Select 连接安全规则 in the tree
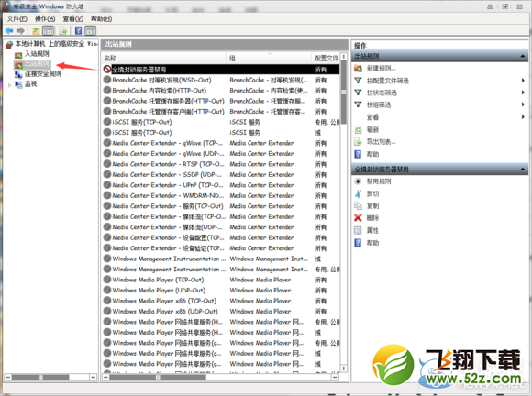This screenshot has width=532, height=396. pyautogui.click(x=43, y=74)
